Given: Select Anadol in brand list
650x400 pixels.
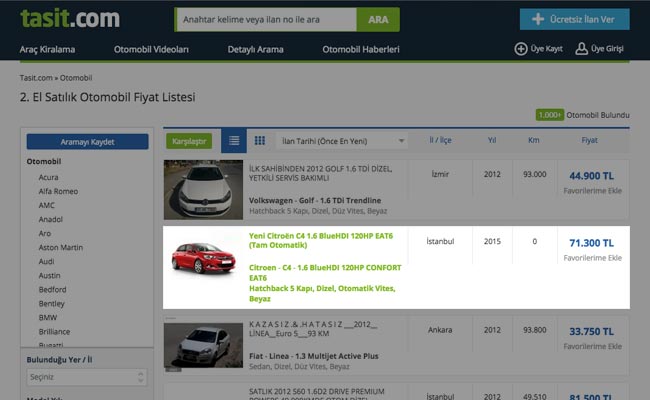Looking at the screenshot, I should tap(51, 219).
